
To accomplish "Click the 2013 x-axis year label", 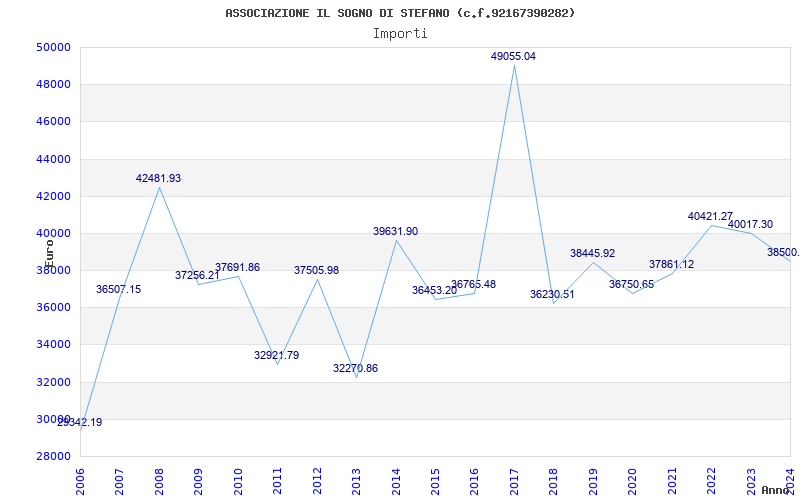I will (x=356, y=482).
